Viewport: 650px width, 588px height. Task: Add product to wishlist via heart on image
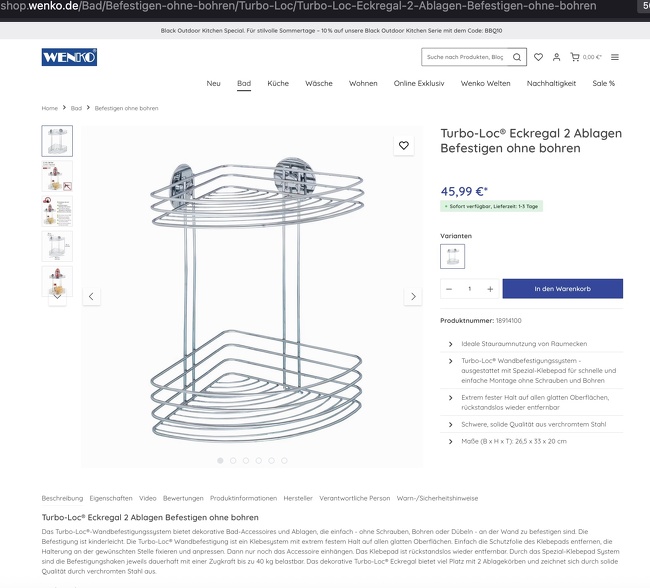pos(404,146)
